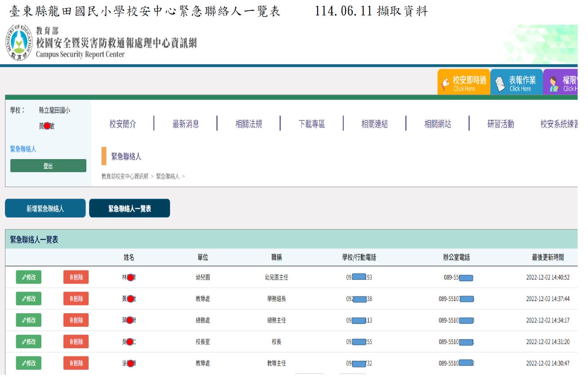Click the green 登出 button
The image size is (588, 377).
(x=48, y=166)
